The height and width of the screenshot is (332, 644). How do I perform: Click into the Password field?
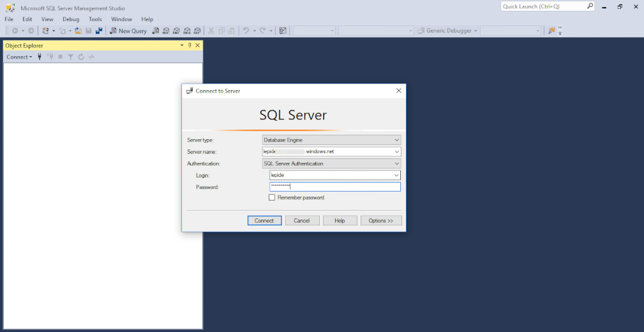click(334, 187)
